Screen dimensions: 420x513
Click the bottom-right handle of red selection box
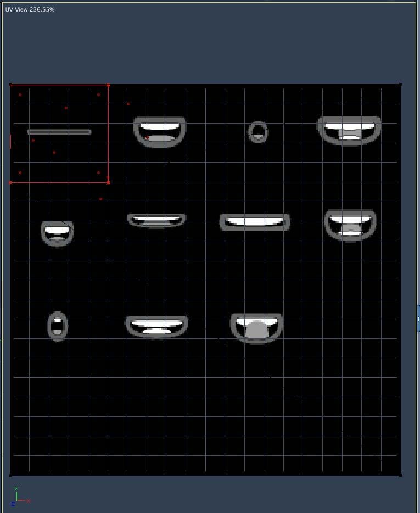tap(108, 182)
